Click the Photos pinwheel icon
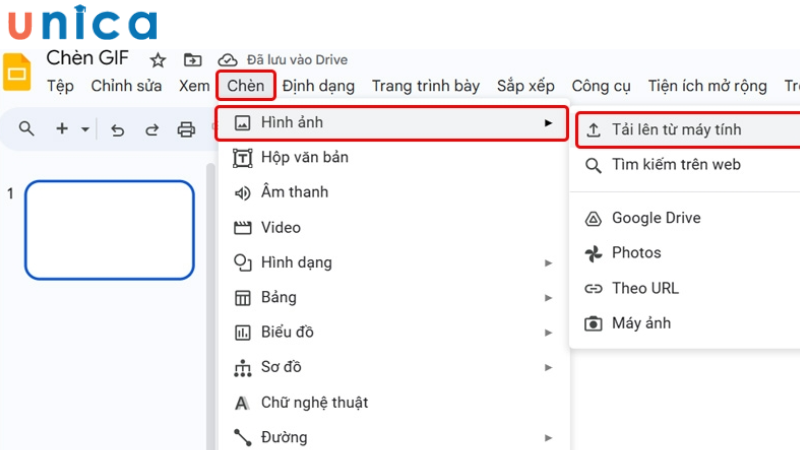The image size is (800, 450). click(x=593, y=254)
